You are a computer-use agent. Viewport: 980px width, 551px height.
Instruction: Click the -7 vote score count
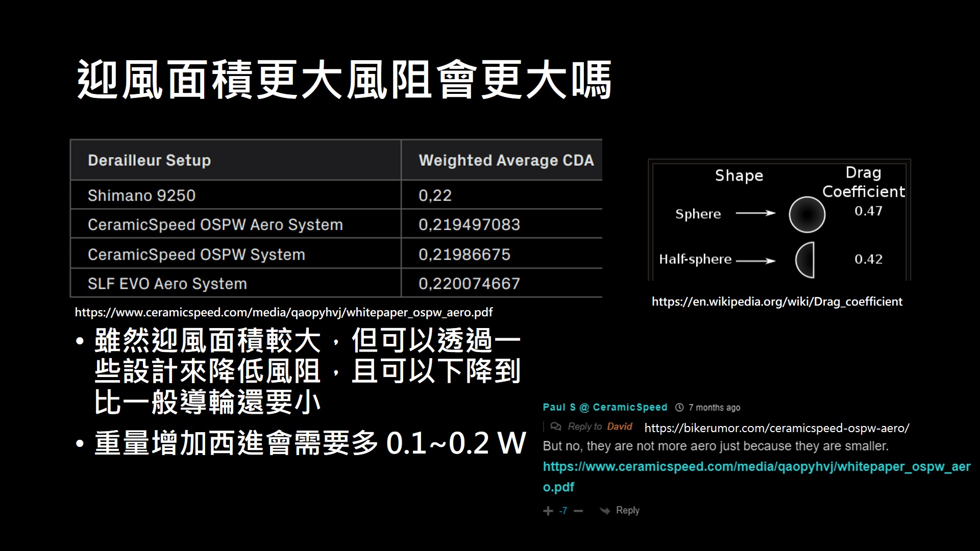[563, 511]
